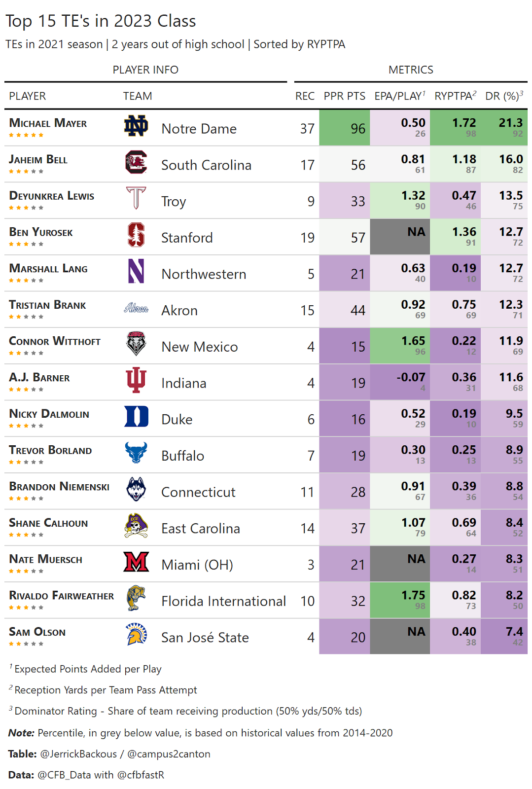Click the Indiana IU logo
Screen dimensions: 532x789
pos(136,380)
